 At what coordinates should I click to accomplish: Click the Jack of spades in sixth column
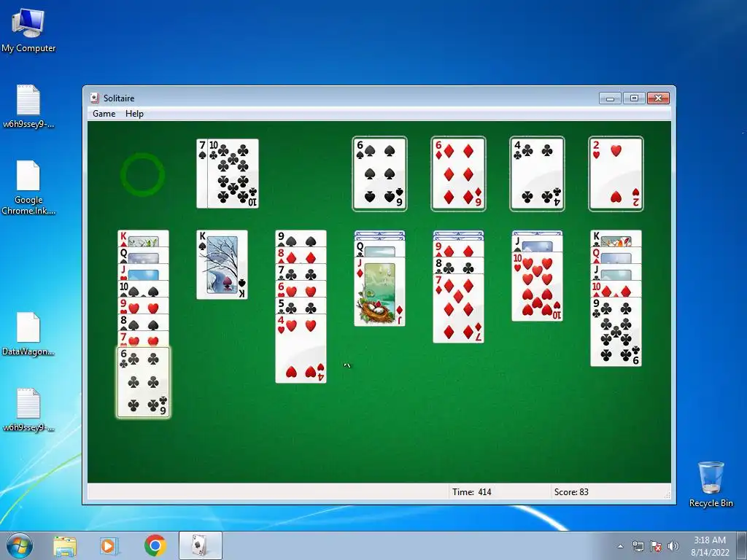point(537,244)
